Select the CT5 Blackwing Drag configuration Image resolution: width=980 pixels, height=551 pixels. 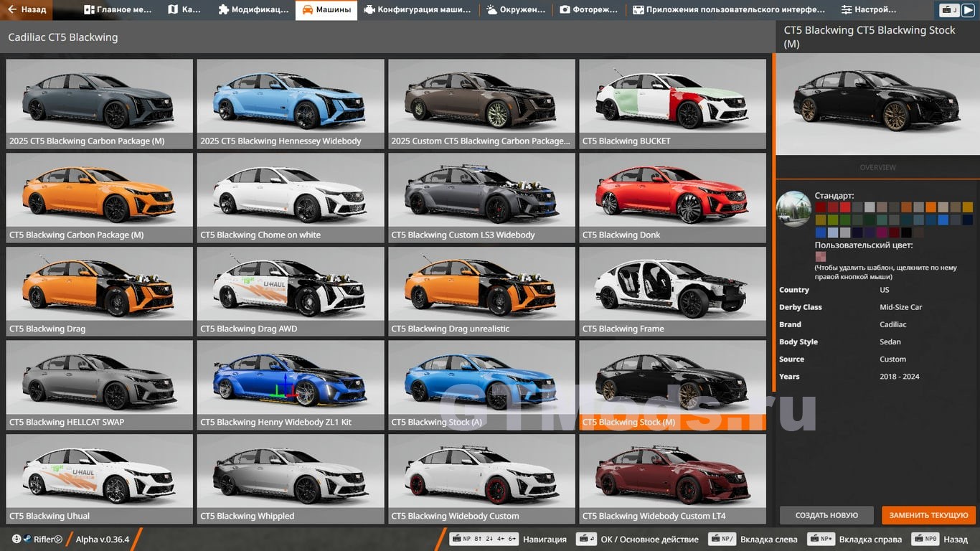(100, 291)
